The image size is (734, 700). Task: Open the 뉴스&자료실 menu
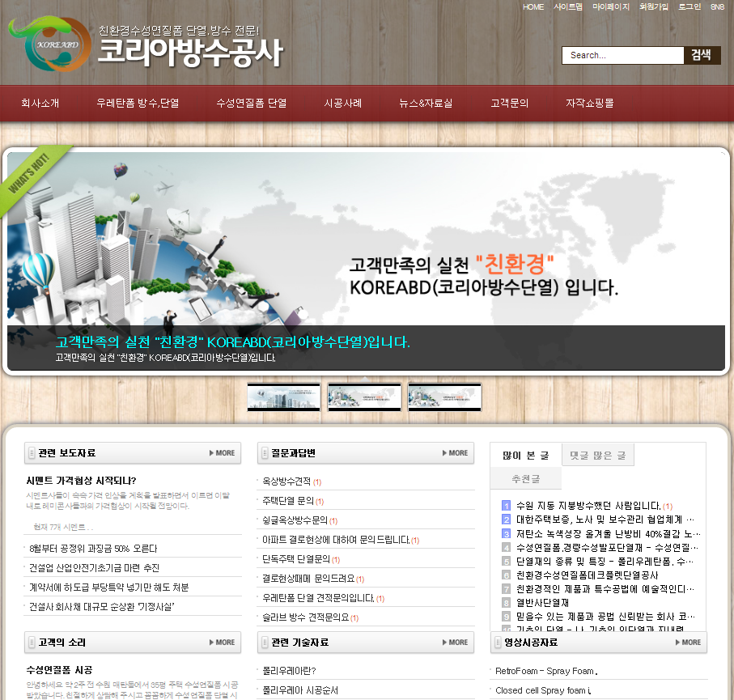pos(426,103)
